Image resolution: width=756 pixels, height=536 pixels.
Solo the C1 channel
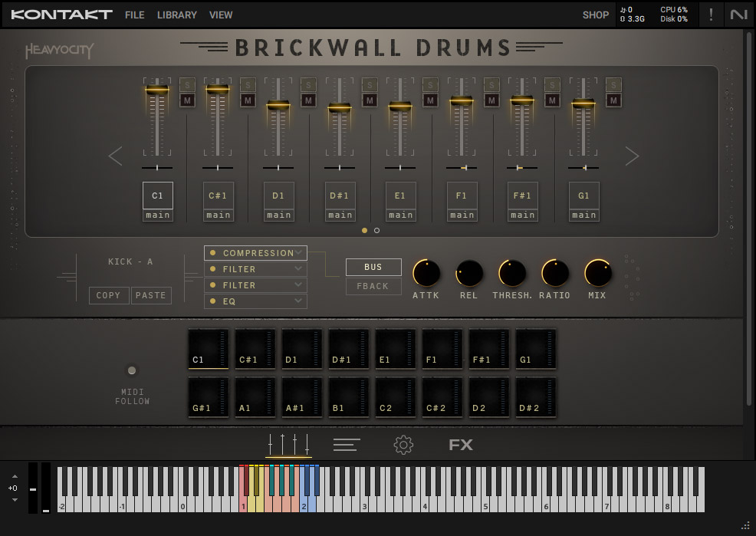tap(187, 85)
